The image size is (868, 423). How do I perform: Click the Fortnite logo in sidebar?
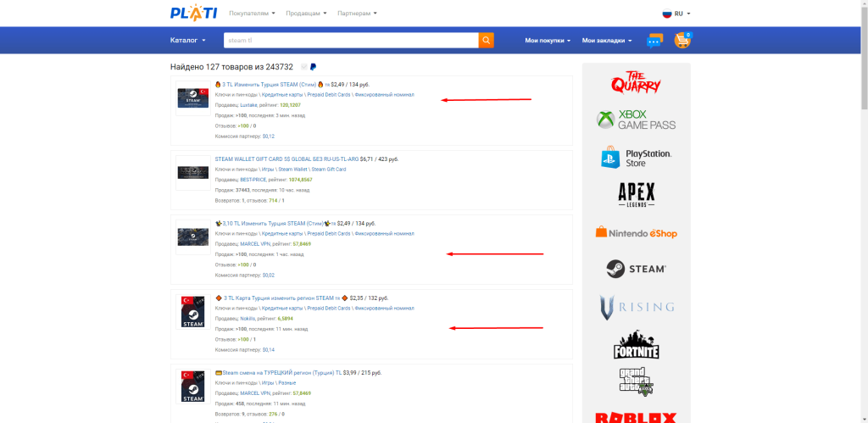636,344
